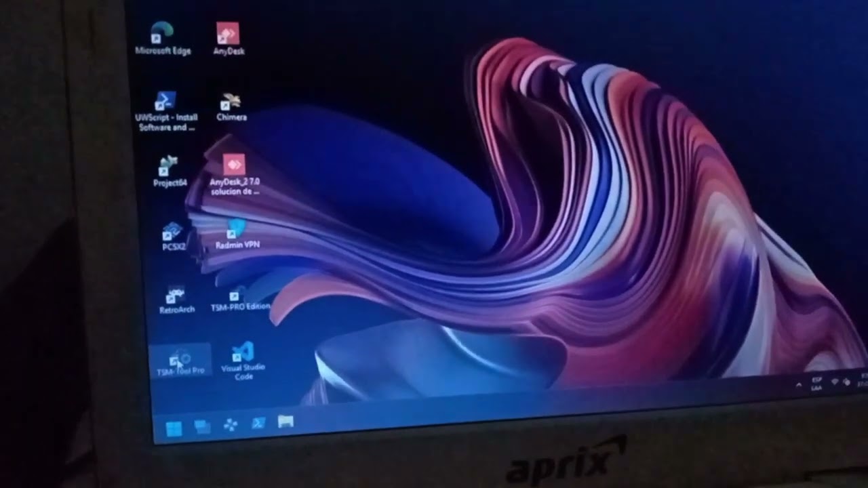Open the Wi-Fi network tray icon

point(835,382)
